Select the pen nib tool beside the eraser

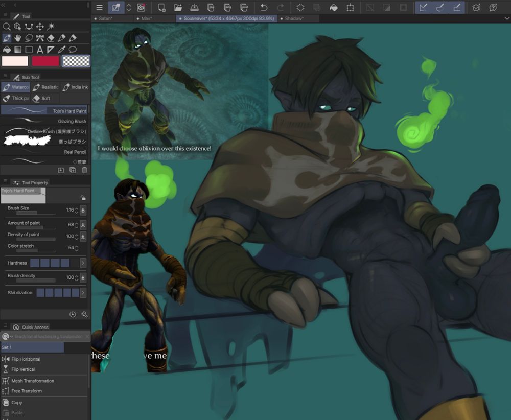(x=62, y=38)
